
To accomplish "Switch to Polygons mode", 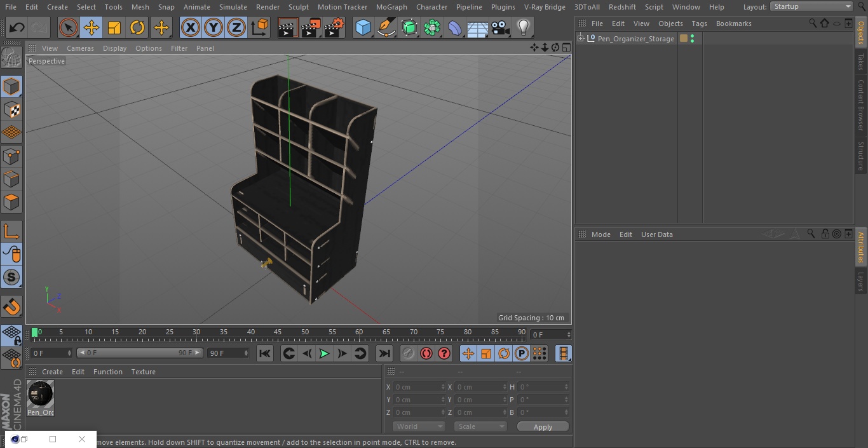I will point(11,202).
